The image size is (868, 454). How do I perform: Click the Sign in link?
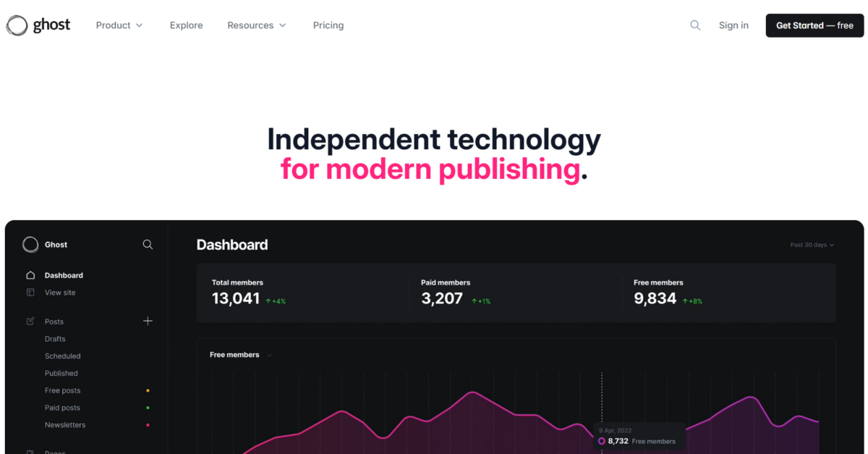pos(733,25)
